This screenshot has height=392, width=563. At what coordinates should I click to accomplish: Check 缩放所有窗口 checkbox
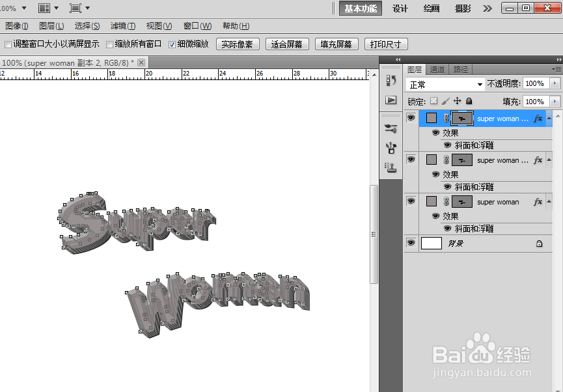[110, 44]
